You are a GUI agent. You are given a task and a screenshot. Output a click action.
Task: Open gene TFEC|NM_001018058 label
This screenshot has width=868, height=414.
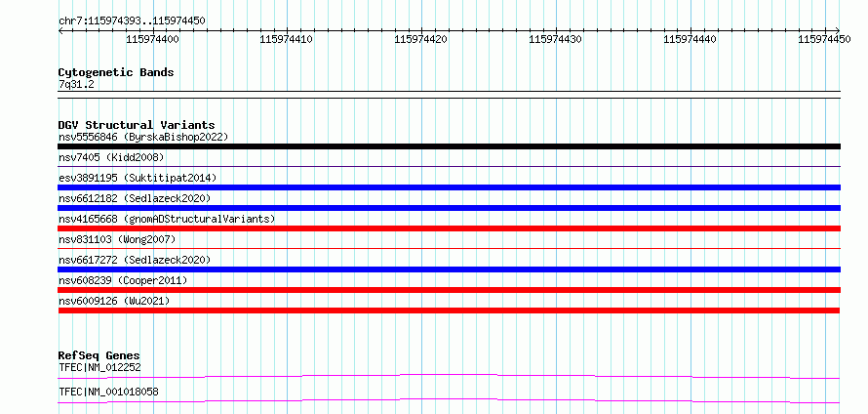(108, 392)
